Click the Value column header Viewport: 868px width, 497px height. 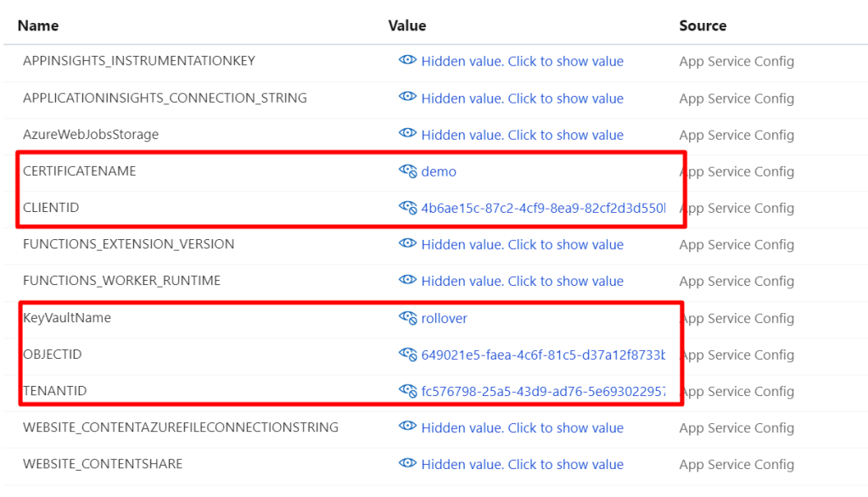(407, 25)
